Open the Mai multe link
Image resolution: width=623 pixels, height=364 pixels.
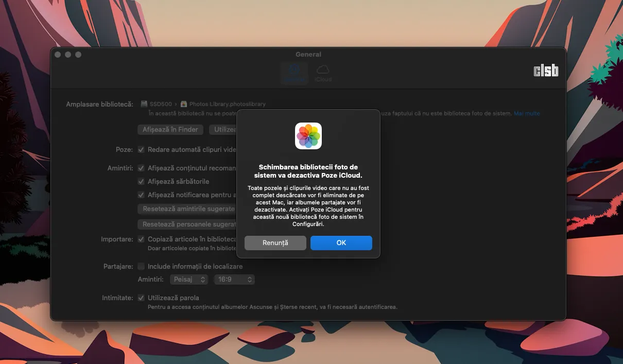click(527, 113)
